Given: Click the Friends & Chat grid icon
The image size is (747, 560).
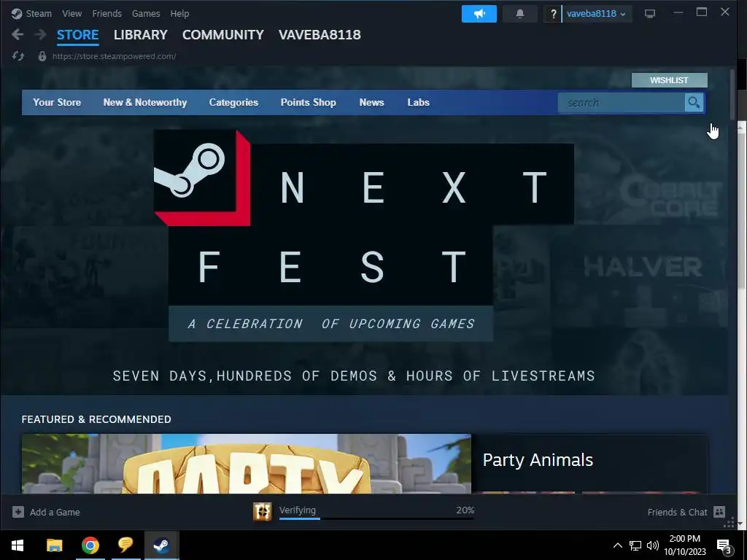Looking at the screenshot, I should [x=719, y=512].
